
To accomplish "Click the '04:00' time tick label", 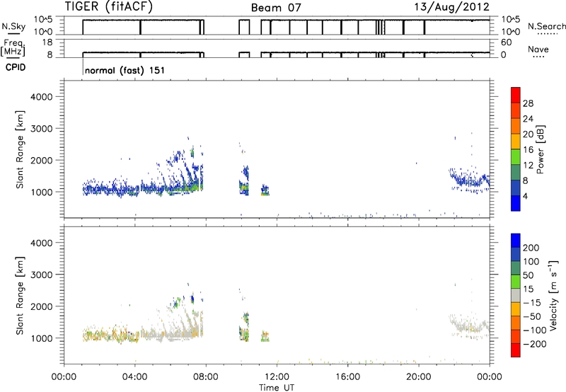I will pos(134,377).
